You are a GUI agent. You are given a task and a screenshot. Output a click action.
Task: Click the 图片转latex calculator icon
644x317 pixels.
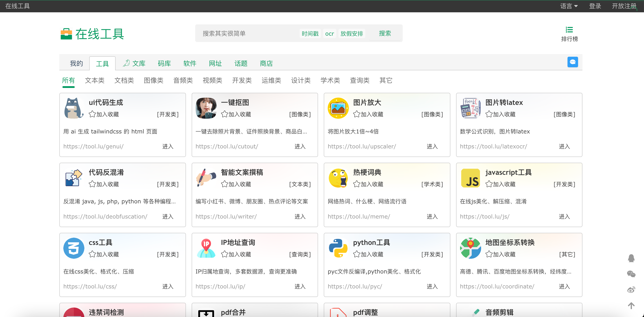point(470,108)
